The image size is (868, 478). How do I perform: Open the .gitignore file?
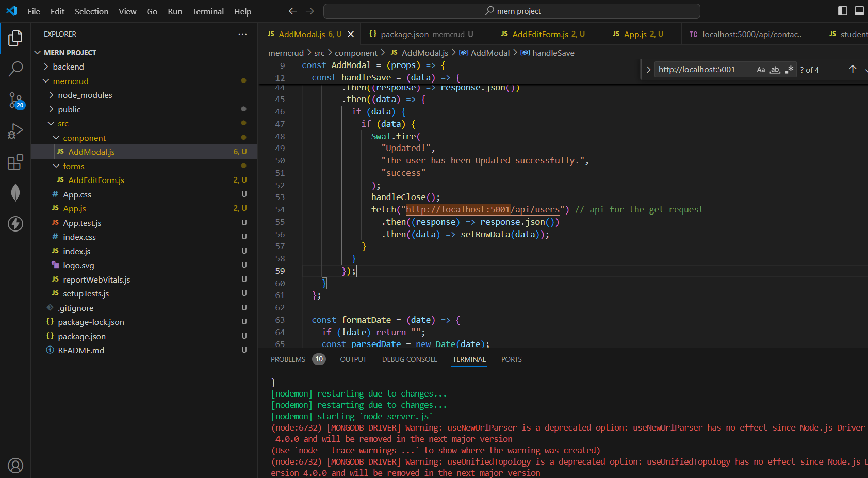point(75,308)
